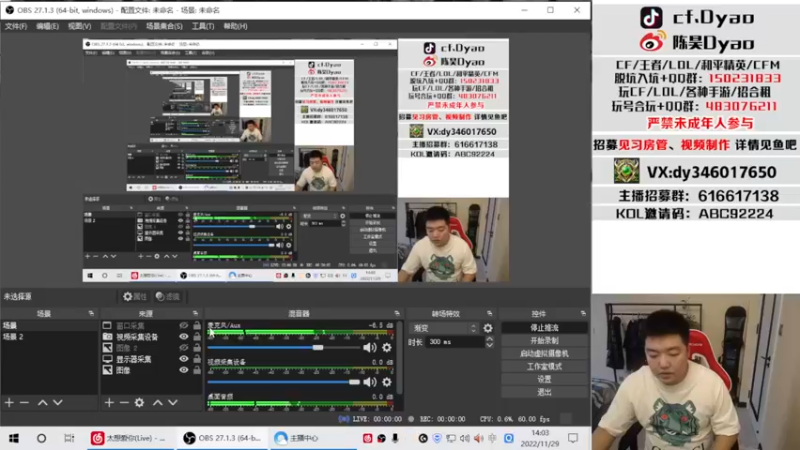
Task: Move scene up with arrow icon
Action: [42, 403]
